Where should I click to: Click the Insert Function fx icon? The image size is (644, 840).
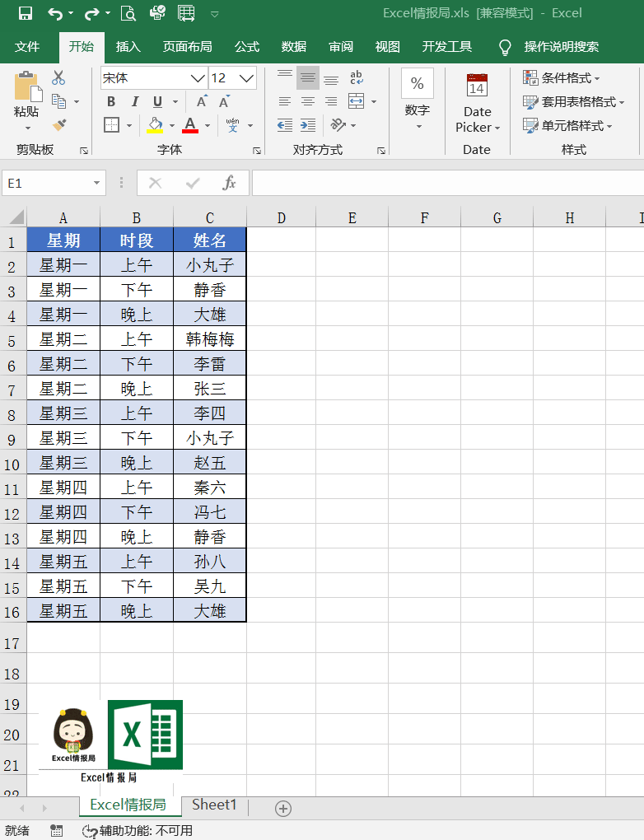(x=230, y=183)
